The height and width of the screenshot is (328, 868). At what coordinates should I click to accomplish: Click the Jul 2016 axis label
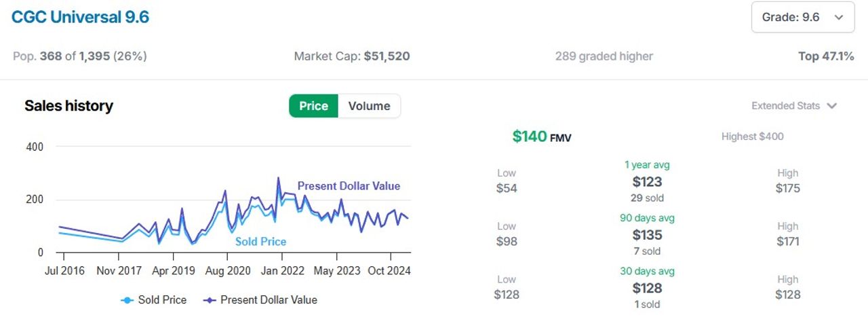[64, 270]
